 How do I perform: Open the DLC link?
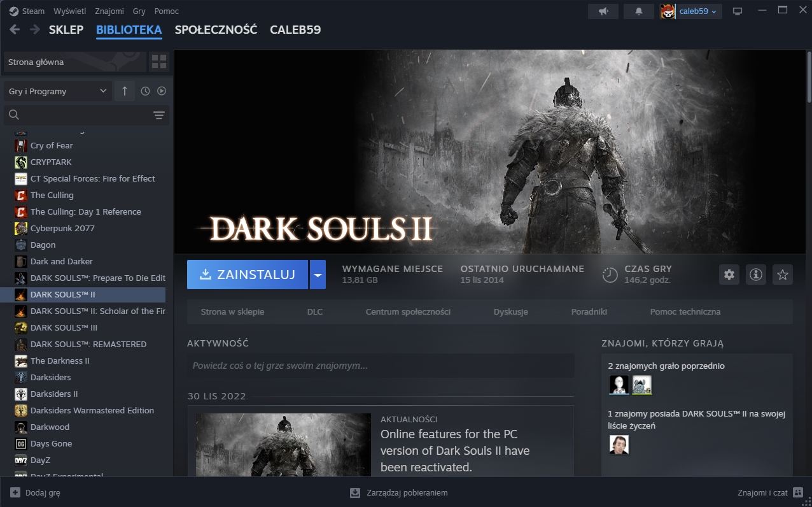pos(315,311)
